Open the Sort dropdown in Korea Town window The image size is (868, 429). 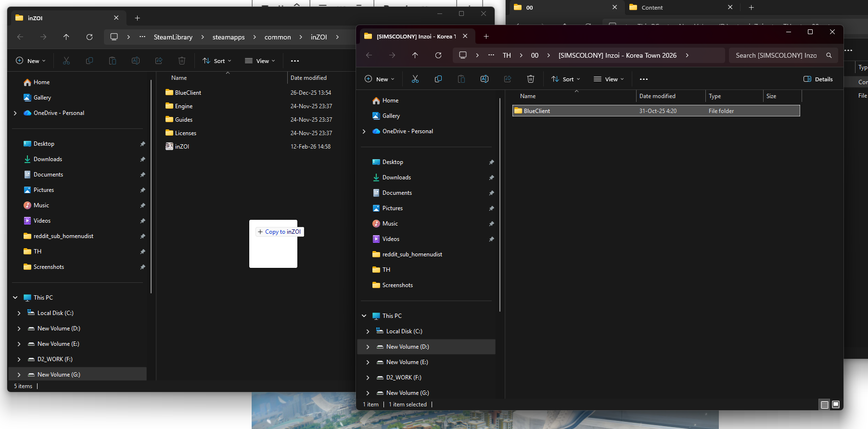pyautogui.click(x=566, y=79)
